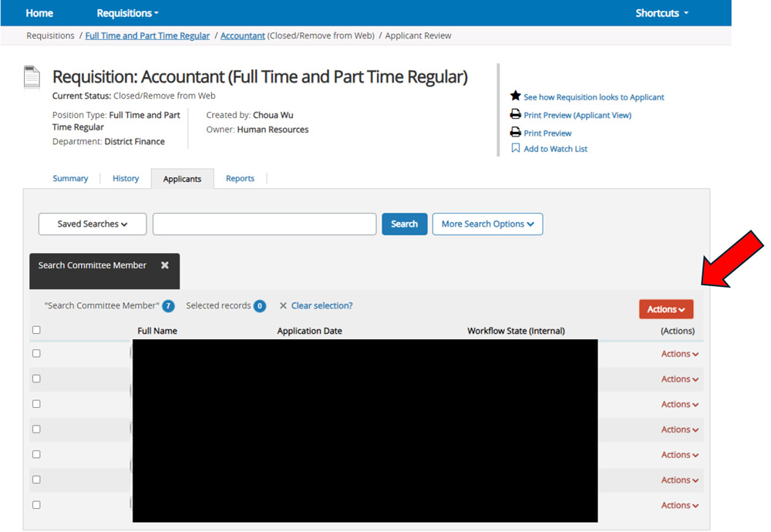Click the requisition document icon
Screen dimensions: 771x532
point(32,78)
